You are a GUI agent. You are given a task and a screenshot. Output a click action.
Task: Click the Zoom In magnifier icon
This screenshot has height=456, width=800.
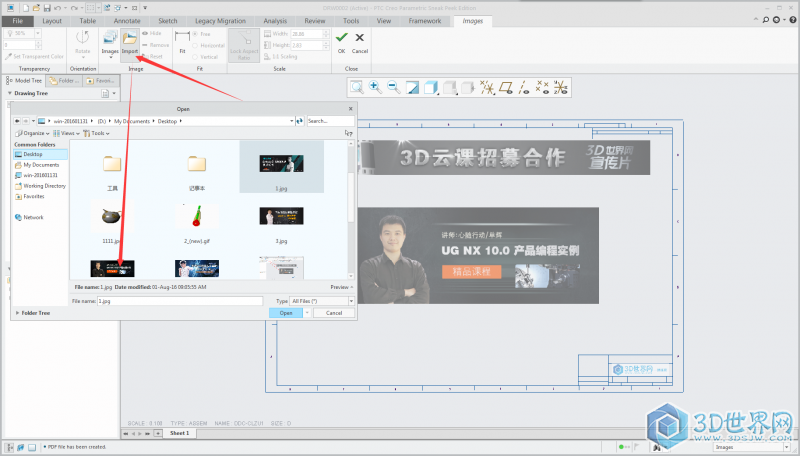pos(375,88)
